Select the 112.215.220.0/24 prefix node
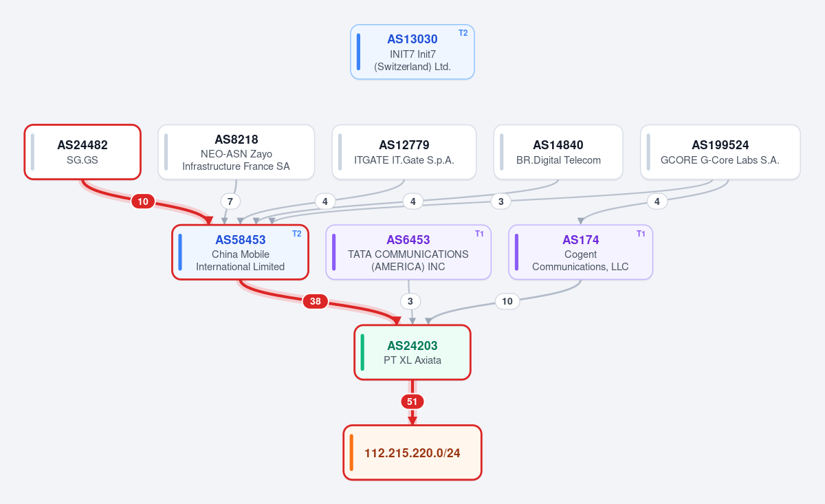 pos(412,452)
